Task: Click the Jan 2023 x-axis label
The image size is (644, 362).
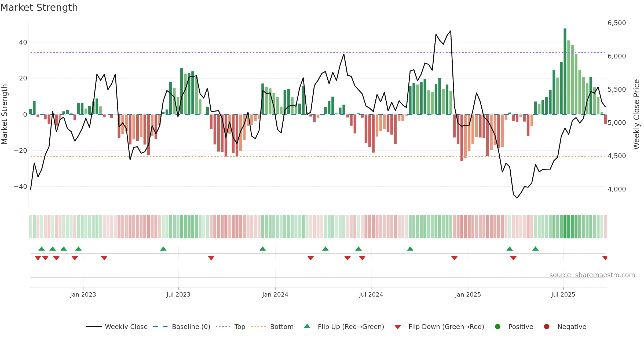Action: click(x=83, y=295)
